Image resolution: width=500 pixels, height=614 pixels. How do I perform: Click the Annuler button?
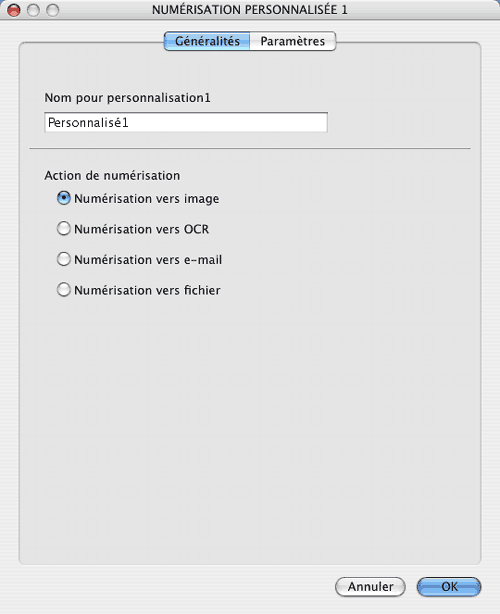point(370,587)
